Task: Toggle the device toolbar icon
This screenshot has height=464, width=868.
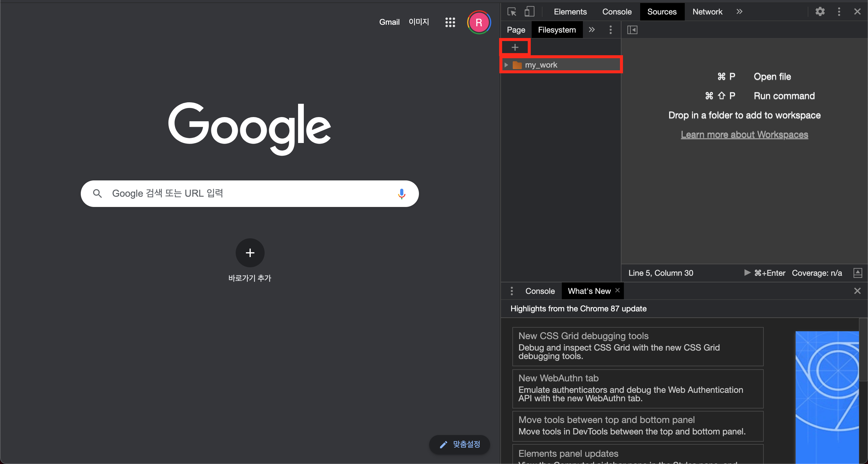Action: click(529, 12)
